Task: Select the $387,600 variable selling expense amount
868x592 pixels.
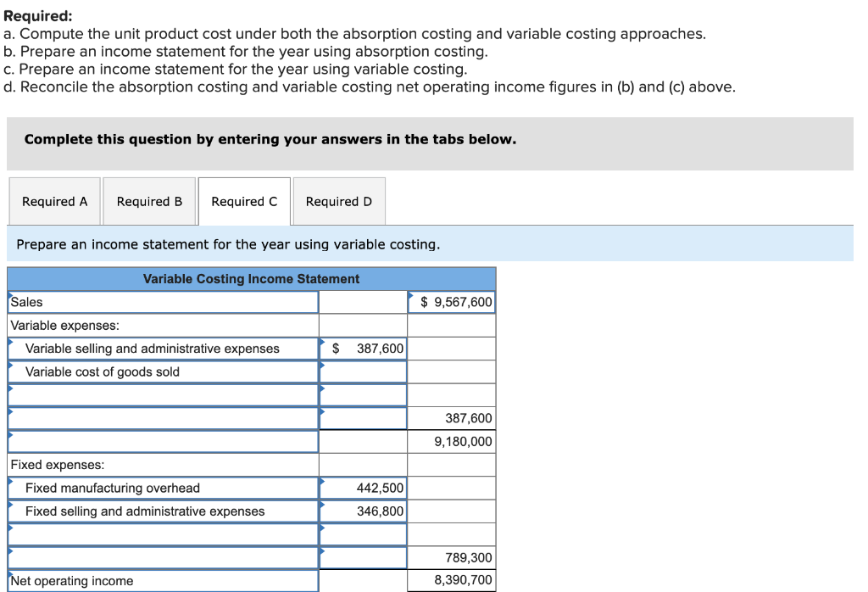Action: [363, 348]
